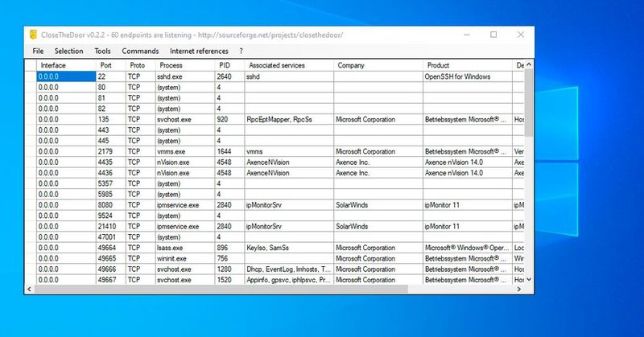Sort by Associated services column header
The height and width of the screenshot is (337, 644).
tap(289, 65)
